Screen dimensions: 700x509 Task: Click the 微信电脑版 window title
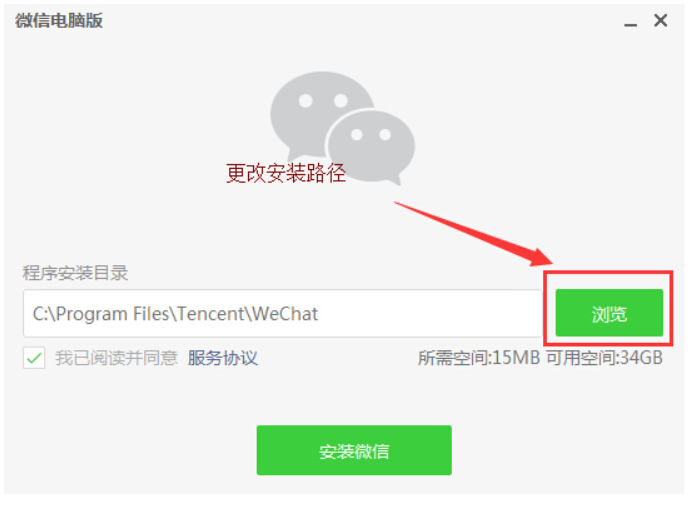pos(59,21)
